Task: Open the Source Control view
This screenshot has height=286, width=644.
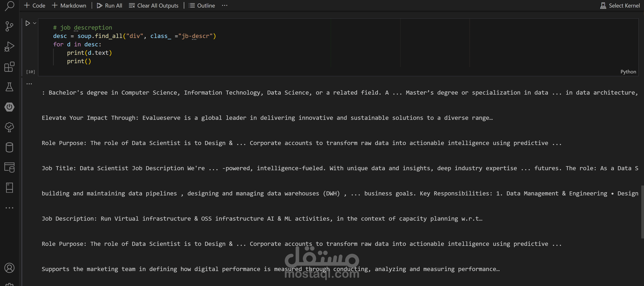Action: pyautogui.click(x=9, y=26)
